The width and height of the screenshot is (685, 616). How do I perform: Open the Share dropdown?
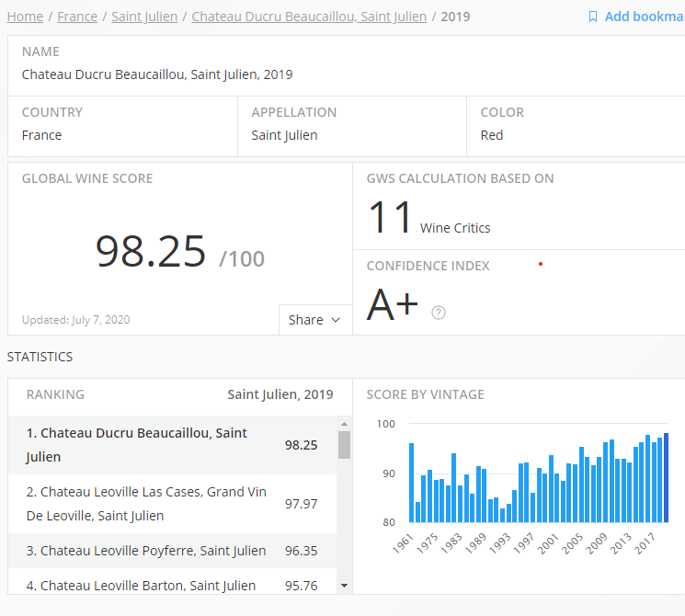315,320
